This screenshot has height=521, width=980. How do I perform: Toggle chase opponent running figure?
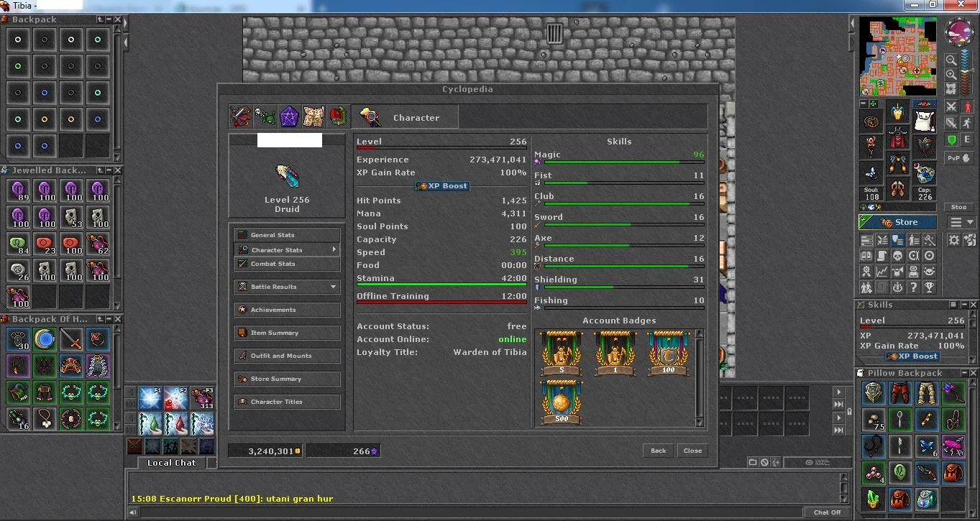tap(967, 124)
